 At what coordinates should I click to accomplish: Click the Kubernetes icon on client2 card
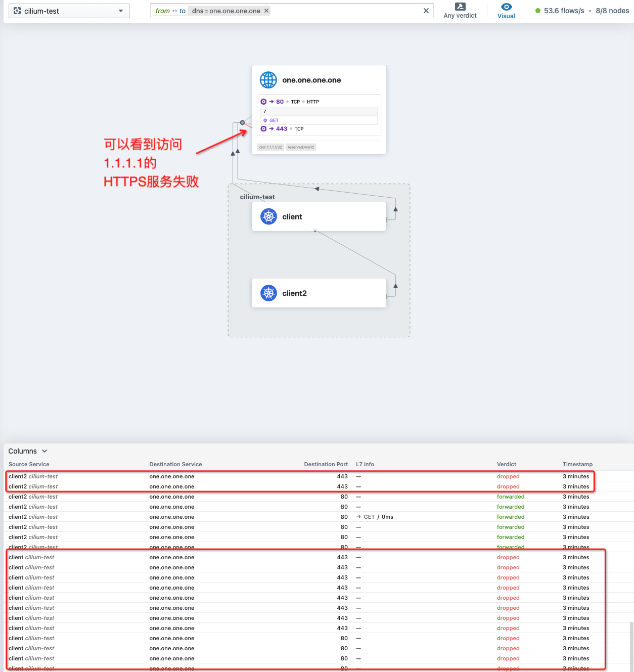268,293
